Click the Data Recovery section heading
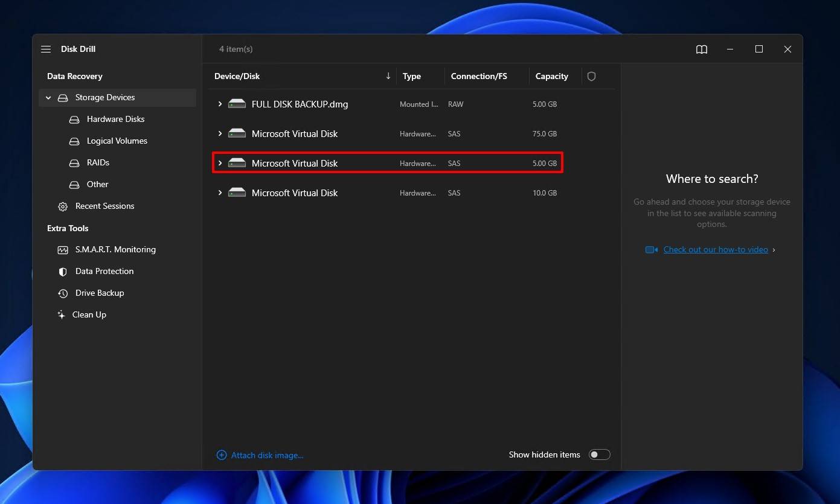 tap(75, 76)
